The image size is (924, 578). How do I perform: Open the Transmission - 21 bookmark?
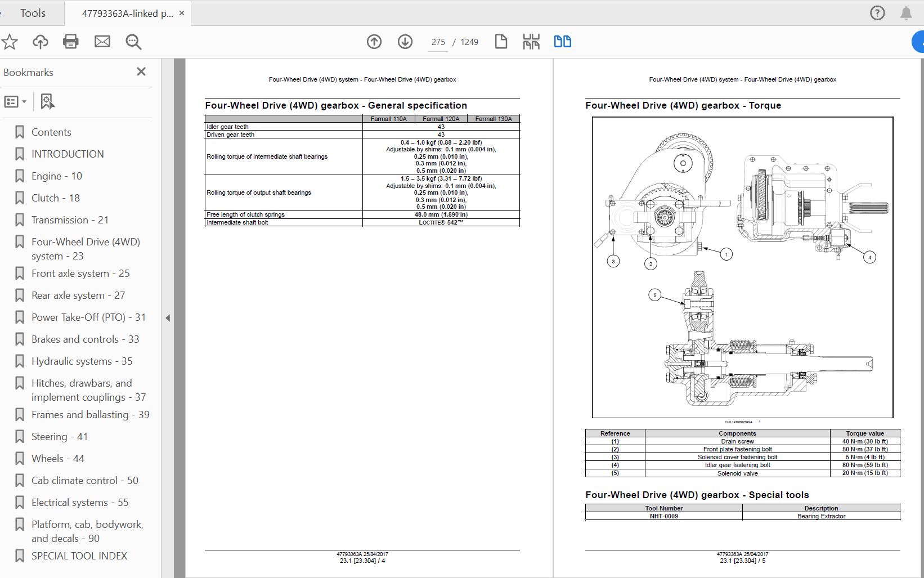(70, 220)
